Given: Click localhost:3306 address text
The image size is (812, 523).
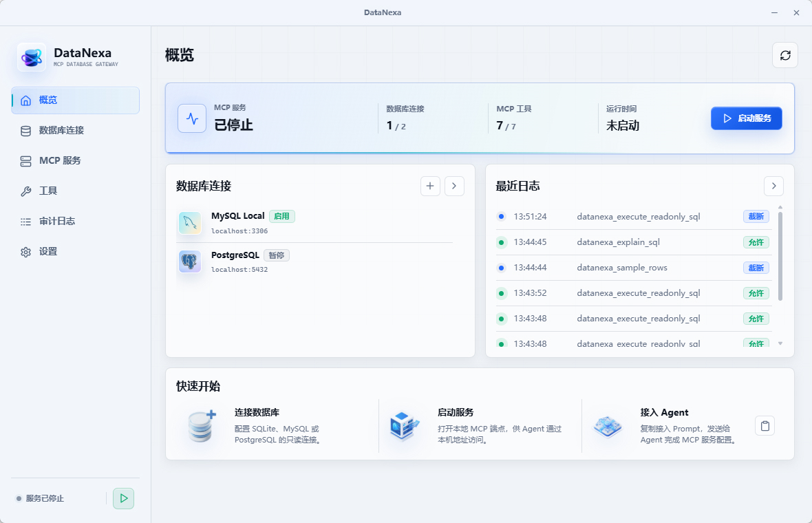Looking at the screenshot, I should (x=239, y=231).
